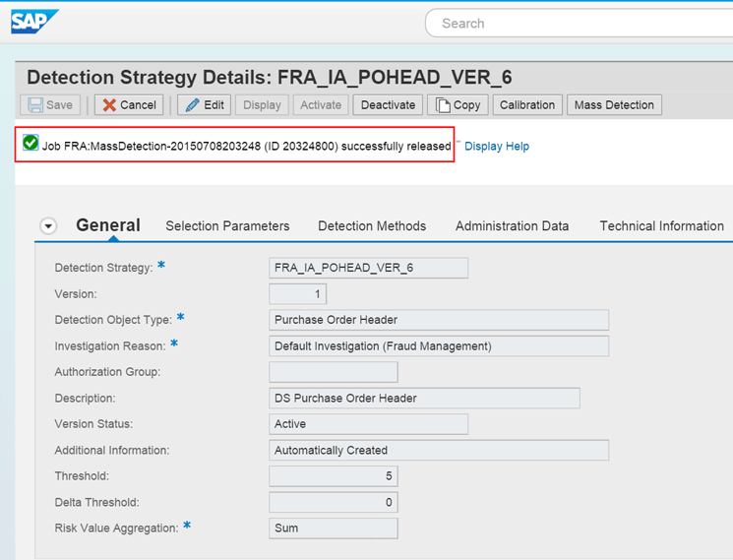733x560 pixels.
Task: Click the Version Status field showing Active
Action: [x=368, y=424]
